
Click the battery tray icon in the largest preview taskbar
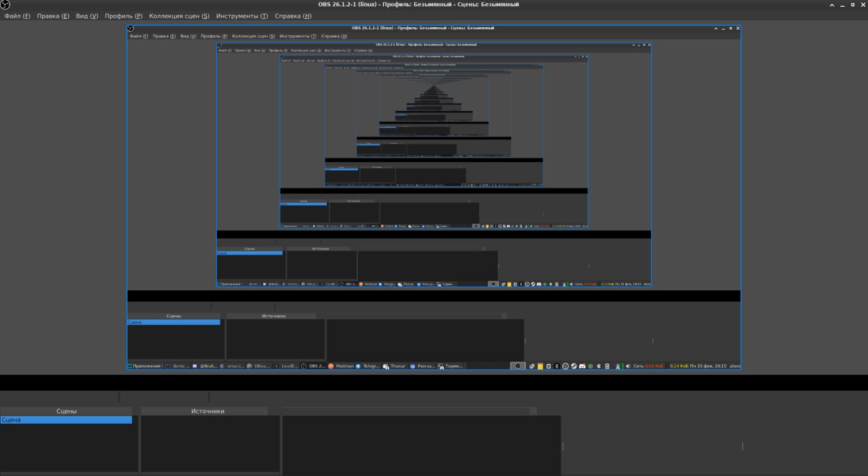[607, 366]
